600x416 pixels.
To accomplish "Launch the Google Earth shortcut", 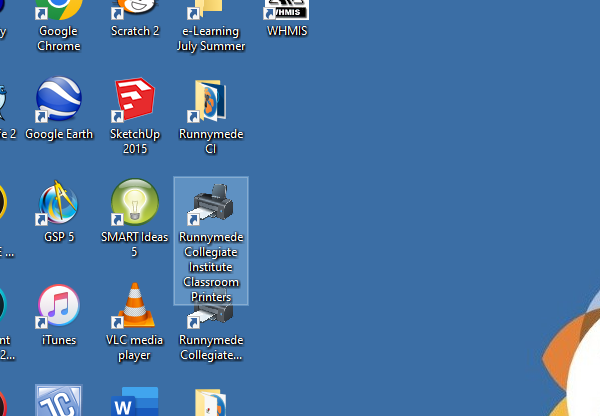I will (59, 100).
